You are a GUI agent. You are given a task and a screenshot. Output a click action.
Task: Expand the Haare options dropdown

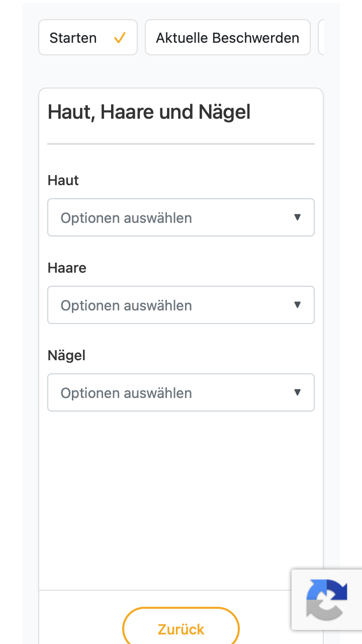181,305
